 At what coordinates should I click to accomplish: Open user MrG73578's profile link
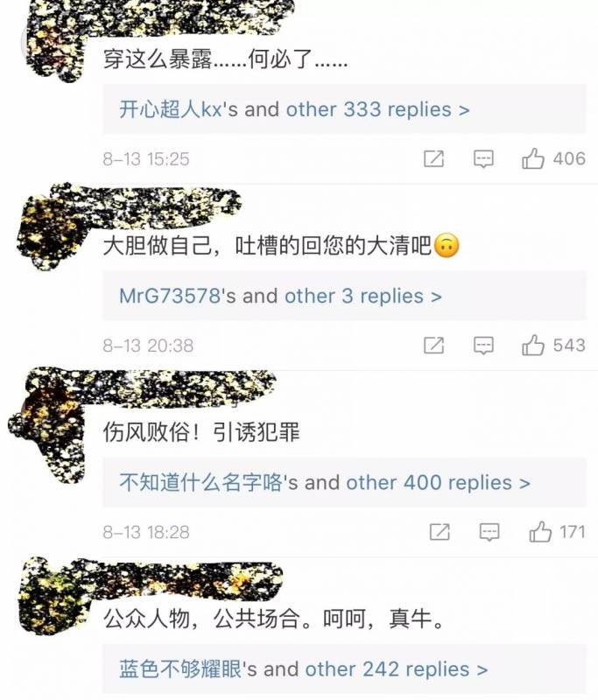click(x=170, y=296)
